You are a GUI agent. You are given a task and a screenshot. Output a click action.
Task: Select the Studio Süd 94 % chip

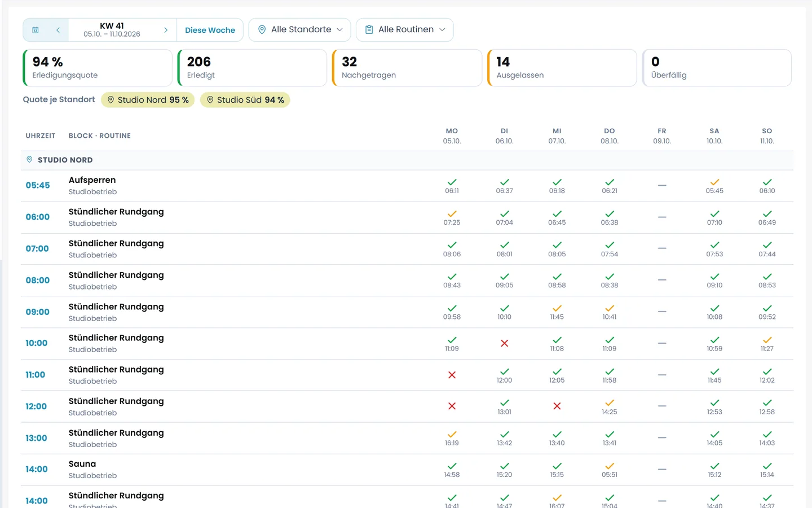coord(245,100)
